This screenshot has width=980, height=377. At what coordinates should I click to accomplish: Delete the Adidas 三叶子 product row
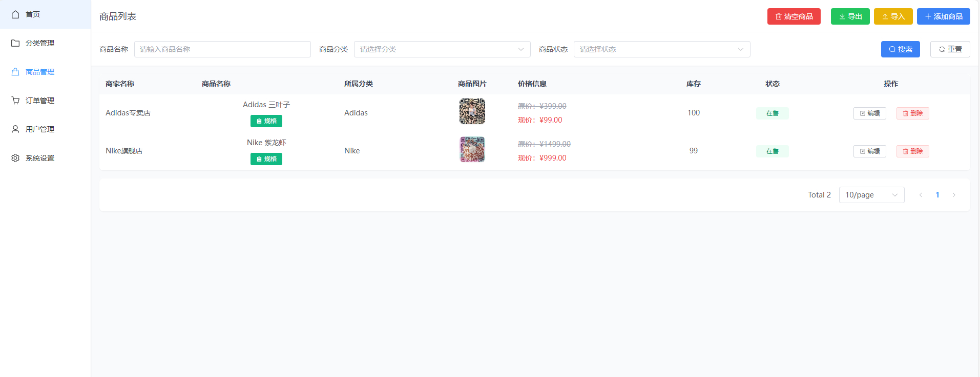coord(912,113)
